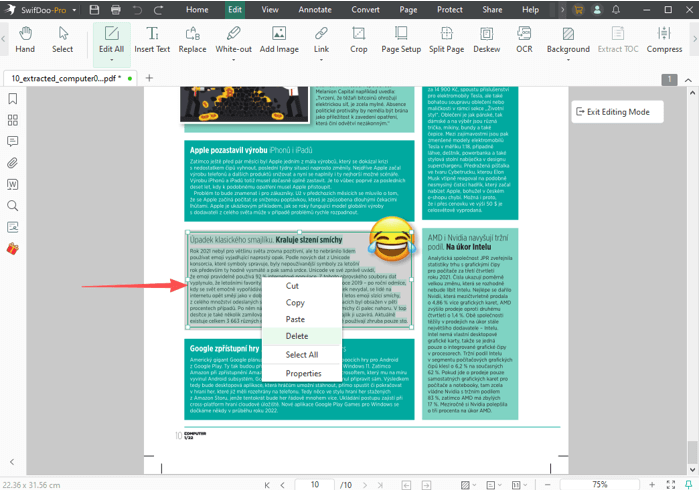Click Compress in the toolbar

click(x=664, y=40)
